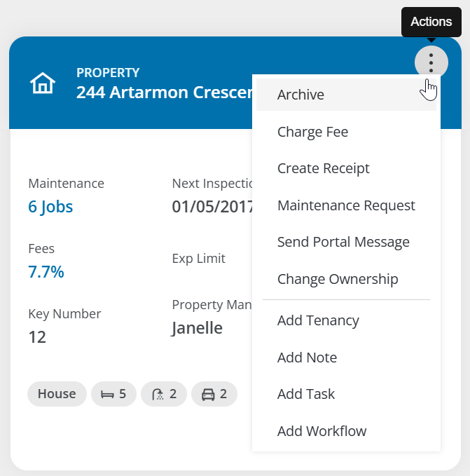Click the House property type chip
This screenshot has height=476, width=470.
pos(57,394)
